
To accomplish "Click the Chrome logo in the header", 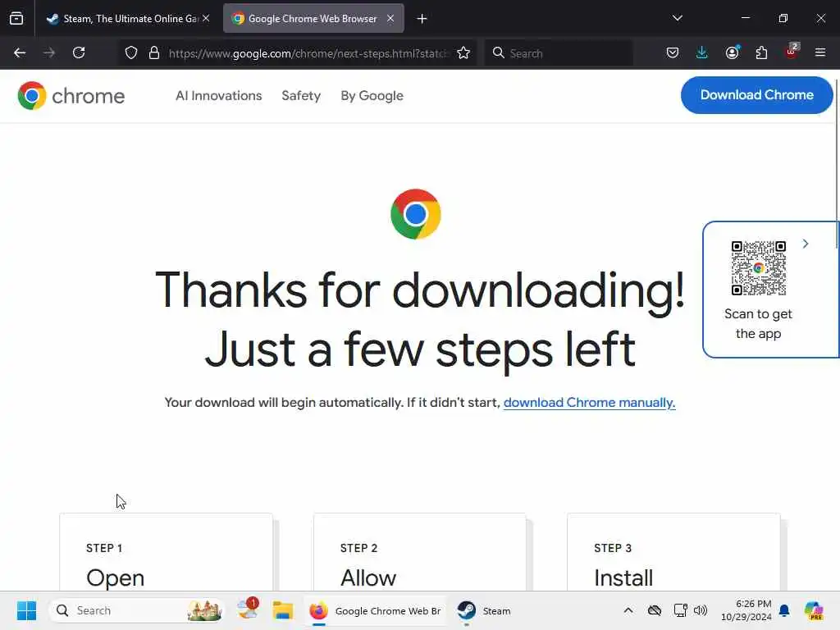I will 71,96.
